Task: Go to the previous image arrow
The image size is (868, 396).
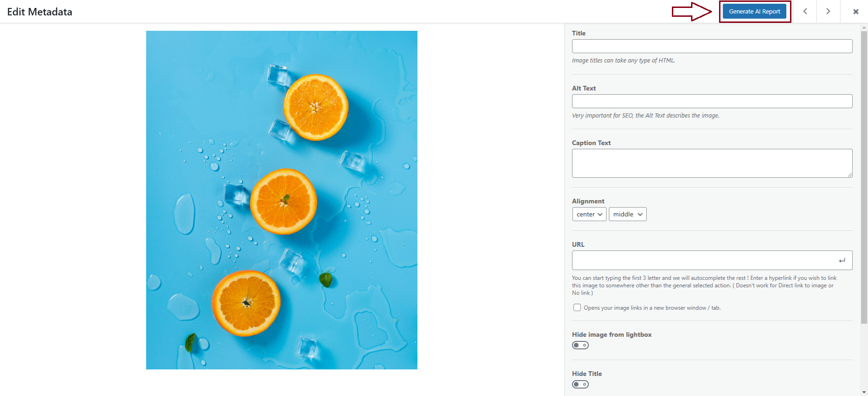Action: [805, 12]
